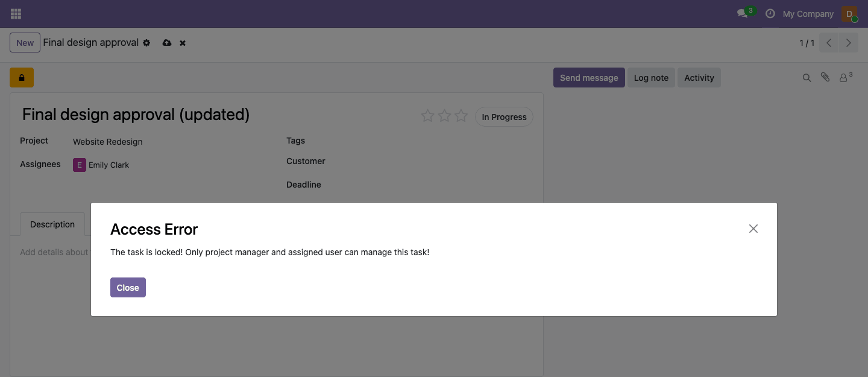Click the Customer field label
868x377 pixels.
(306, 161)
